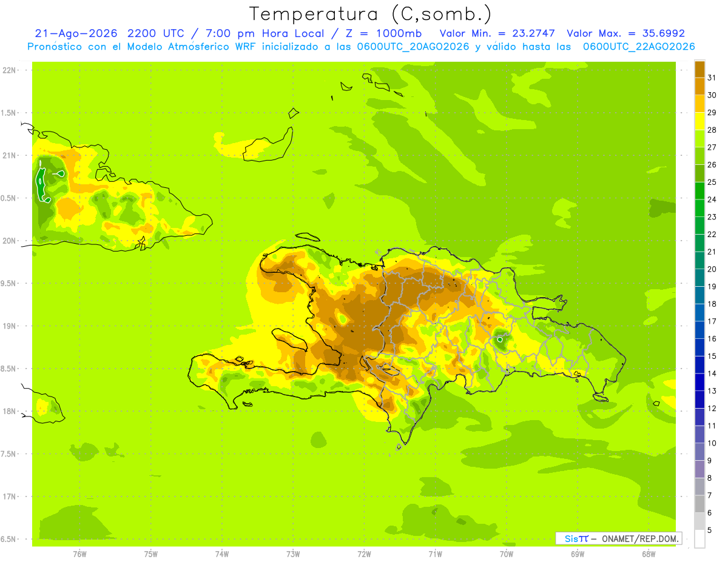The height and width of the screenshot is (562, 728).
Task: Click the 75W longitude label
Action: (x=151, y=554)
